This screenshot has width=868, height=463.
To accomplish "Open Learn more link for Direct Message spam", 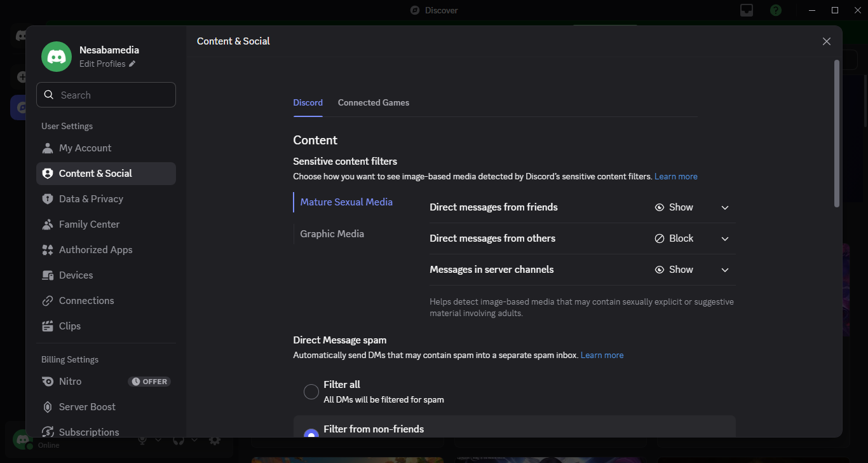I will [602, 355].
